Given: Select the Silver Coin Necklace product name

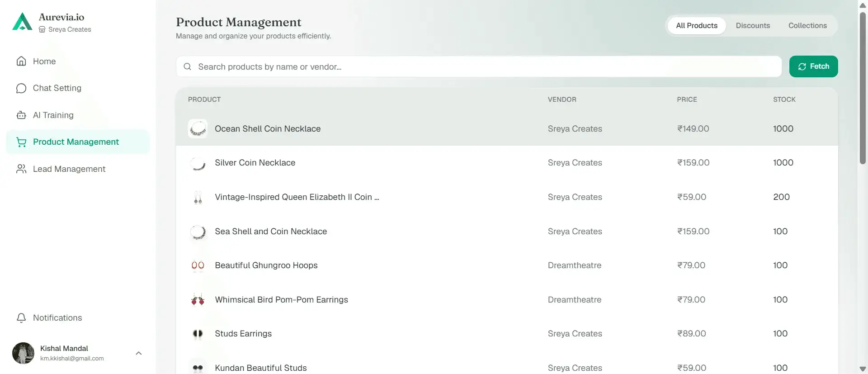Looking at the screenshot, I should point(255,163).
